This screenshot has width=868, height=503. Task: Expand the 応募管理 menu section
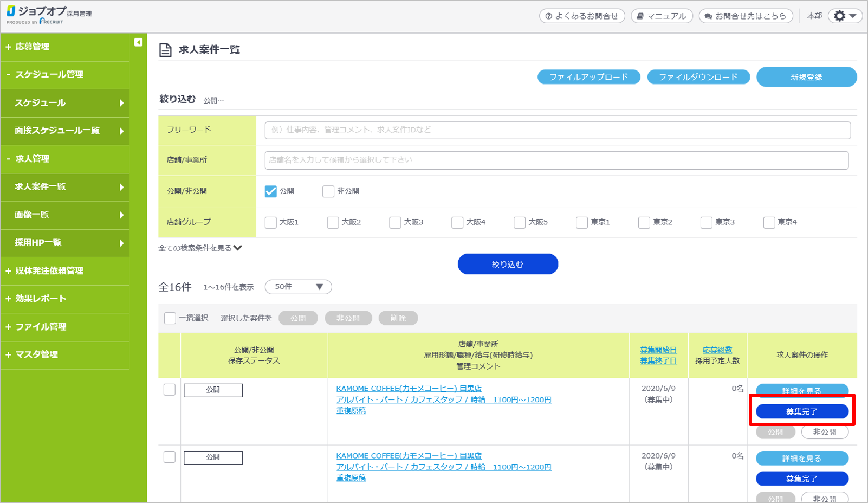(33, 47)
